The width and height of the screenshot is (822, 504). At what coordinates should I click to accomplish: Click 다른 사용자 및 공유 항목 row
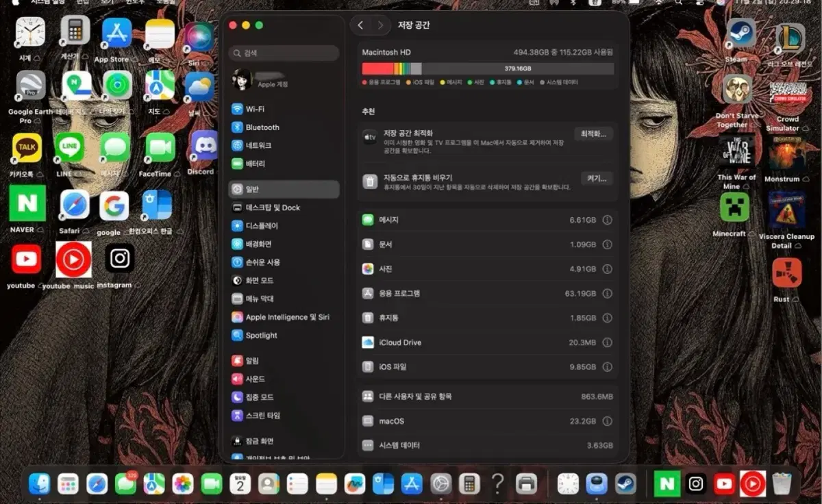[487, 396]
